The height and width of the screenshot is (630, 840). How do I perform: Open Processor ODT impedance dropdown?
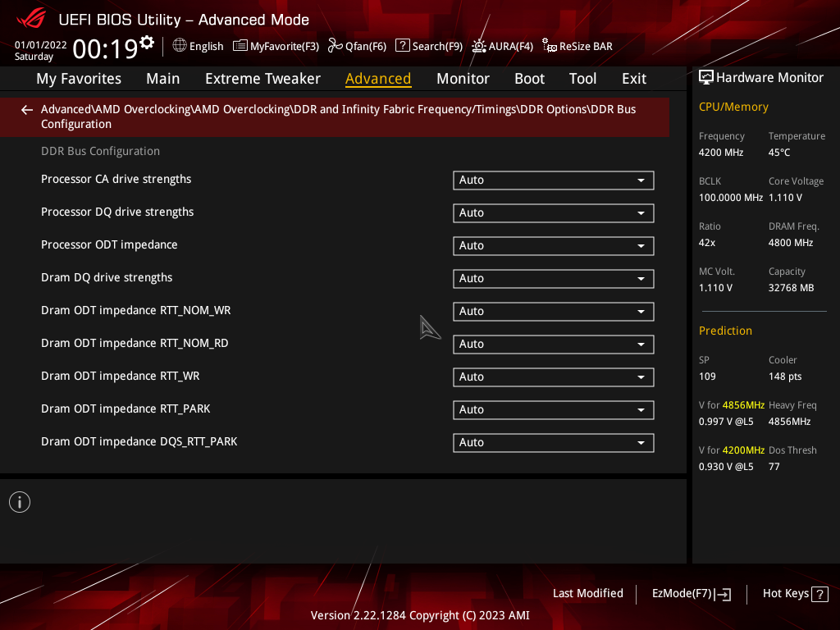pos(554,245)
